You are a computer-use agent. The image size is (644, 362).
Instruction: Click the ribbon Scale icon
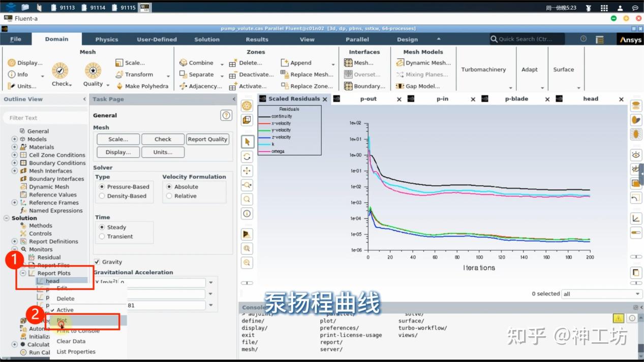(119, 63)
